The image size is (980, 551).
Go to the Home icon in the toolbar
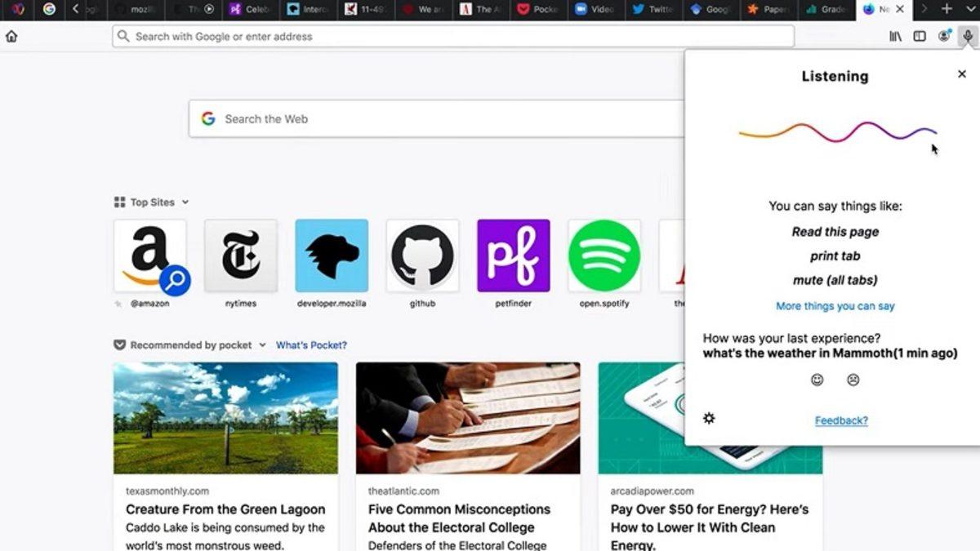pyautogui.click(x=11, y=36)
